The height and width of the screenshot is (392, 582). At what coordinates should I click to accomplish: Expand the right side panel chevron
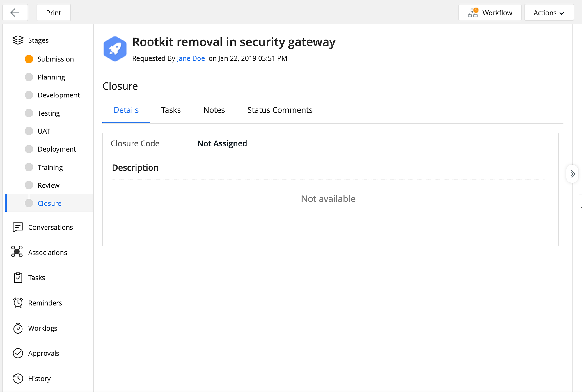[x=573, y=174]
